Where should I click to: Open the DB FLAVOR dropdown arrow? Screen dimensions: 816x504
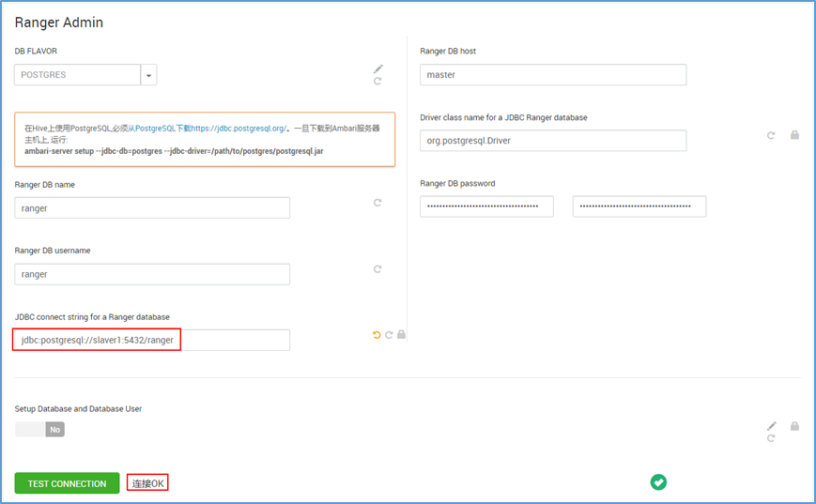[149, 75]
